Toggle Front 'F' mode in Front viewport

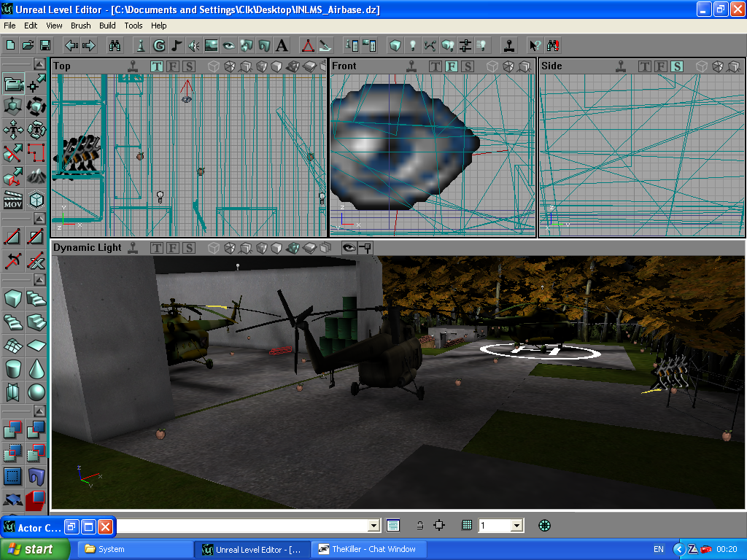451,66
